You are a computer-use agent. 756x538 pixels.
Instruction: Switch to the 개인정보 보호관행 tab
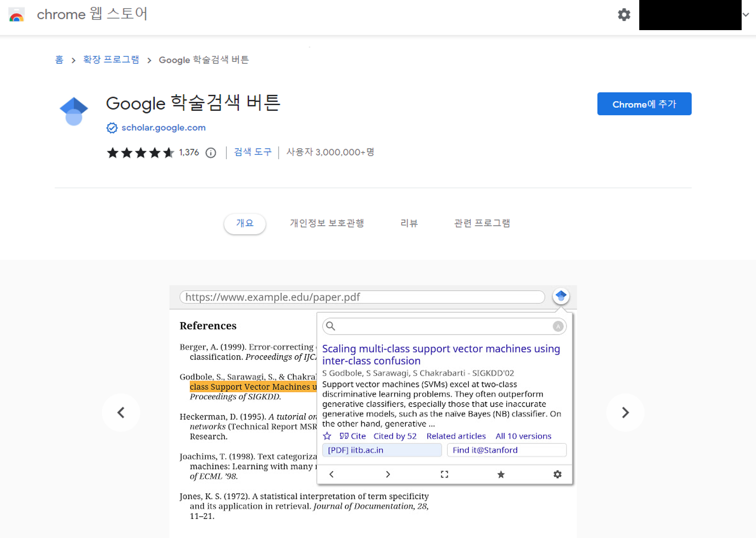327,223
